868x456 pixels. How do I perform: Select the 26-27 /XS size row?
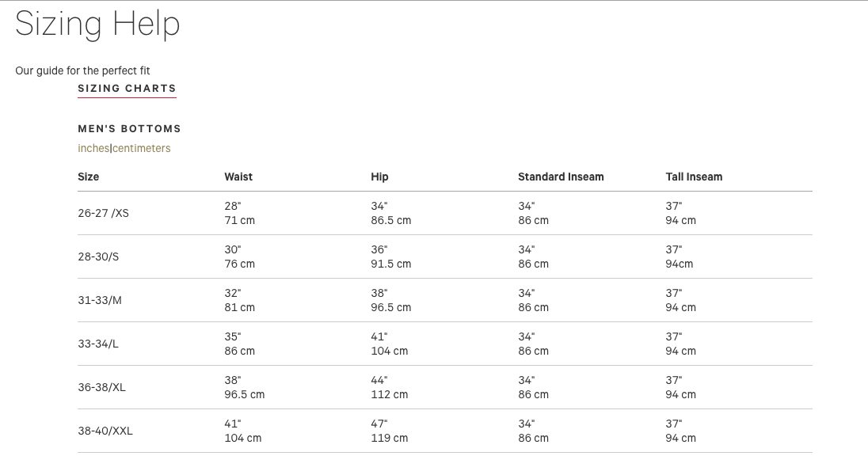click(x=103, y=213)
